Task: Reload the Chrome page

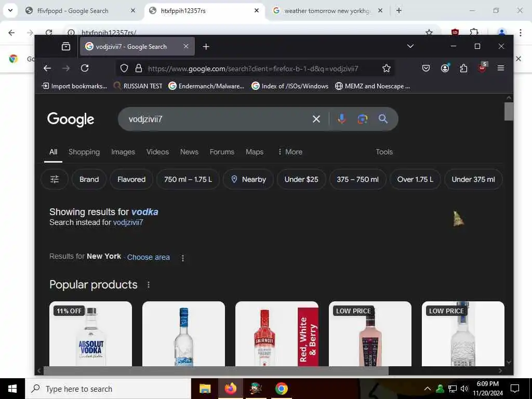Action: (49, 33)
